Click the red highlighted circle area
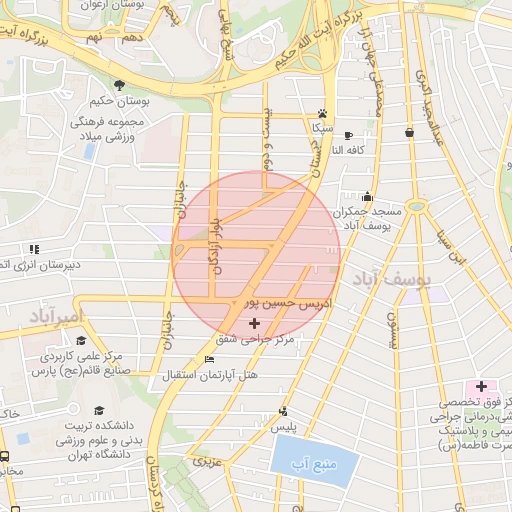 click(256, 255)
